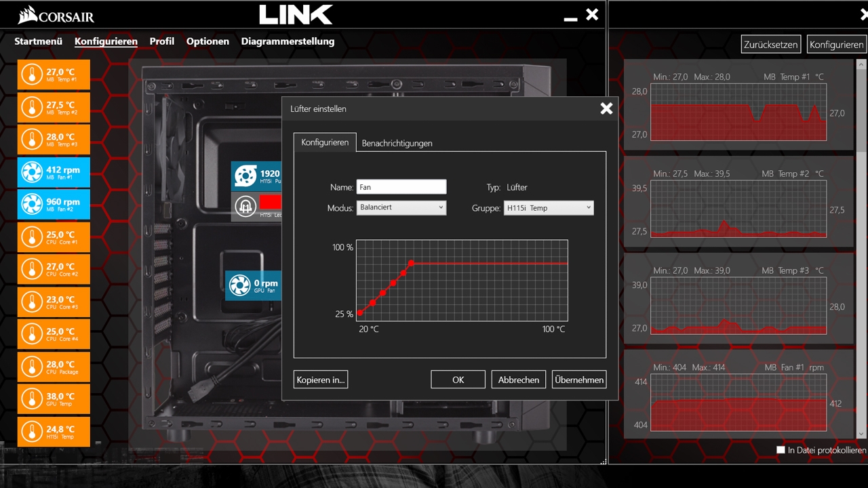The image size is (868, 488).
Task: Click the MB Temp #1 sensor tile icon
Action: coord(32,75)
